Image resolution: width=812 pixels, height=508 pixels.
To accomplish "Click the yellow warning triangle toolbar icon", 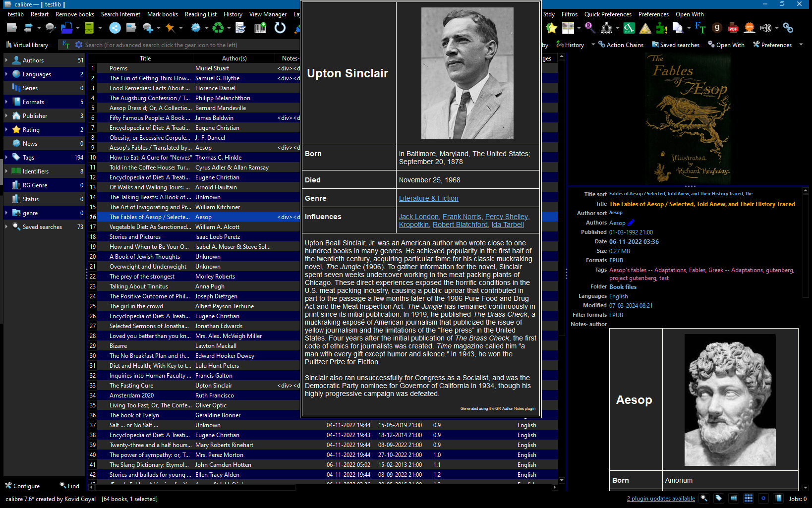I will (x=645, y=28).
